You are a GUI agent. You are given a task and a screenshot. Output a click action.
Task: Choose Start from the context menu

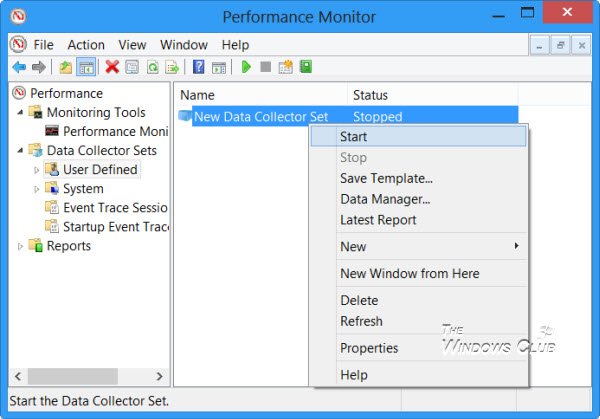(x=354, y=136)
